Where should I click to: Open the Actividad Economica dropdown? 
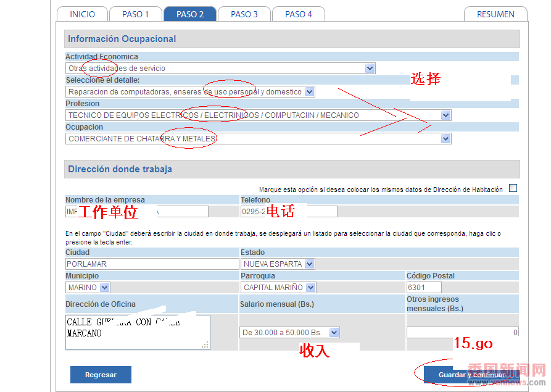coord(220,68)
